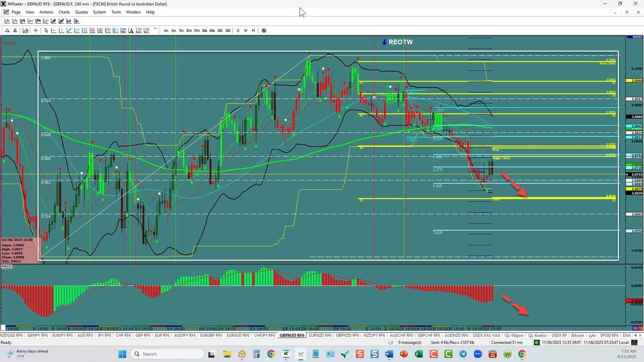Screen dimensions: 644x362
Task: Open the Window menu
Action: pyautogui.click(x=133, y=12)
